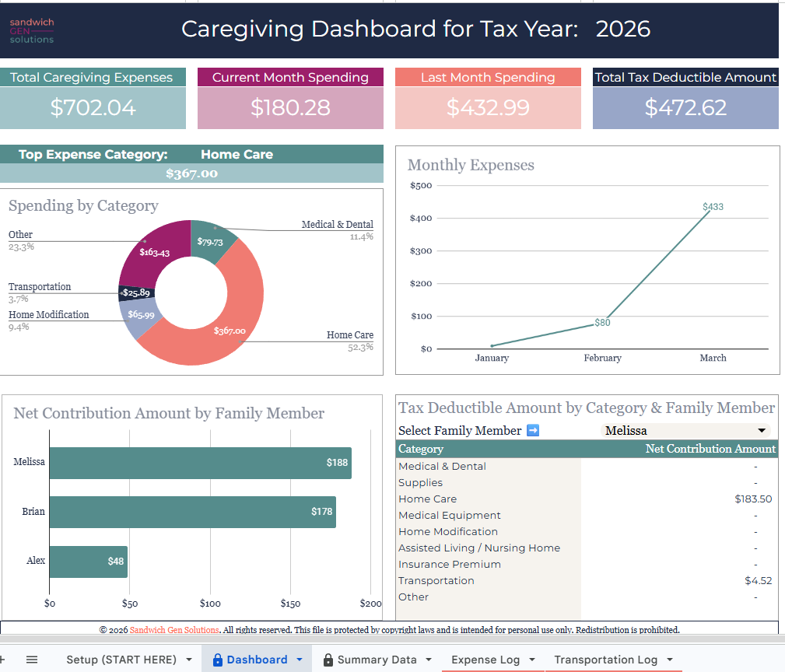The height and width of the screenshot is (672, 785).
Task: Click the Insurance Premium table row label
Action: click(450, 565)
